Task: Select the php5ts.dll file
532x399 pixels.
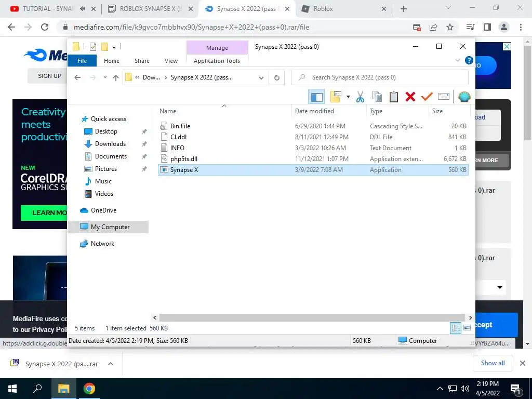Action: point(313,159)
